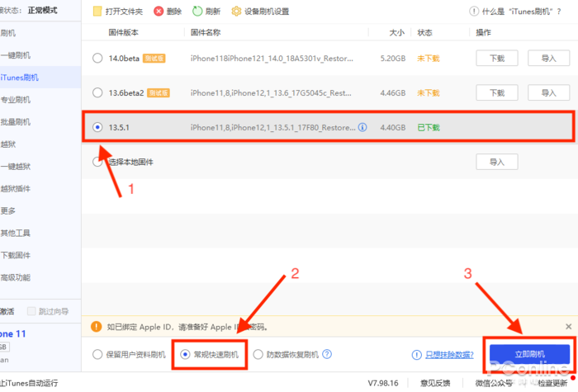Viewport: 578px width, 392px height.
Task: Expand the 越狱 sidebar section
Action: click(8, 144)
